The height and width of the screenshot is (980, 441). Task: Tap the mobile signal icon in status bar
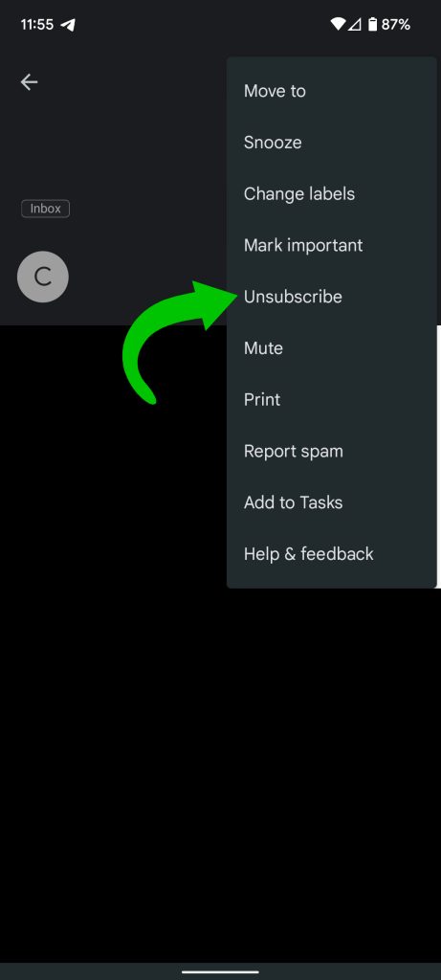tap(355, 24)
